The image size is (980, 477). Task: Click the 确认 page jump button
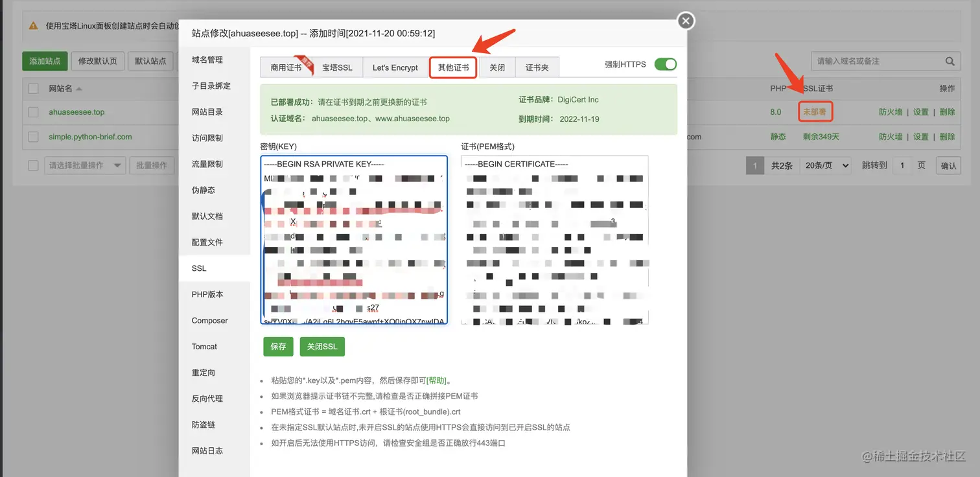click(x=948, y=165)
